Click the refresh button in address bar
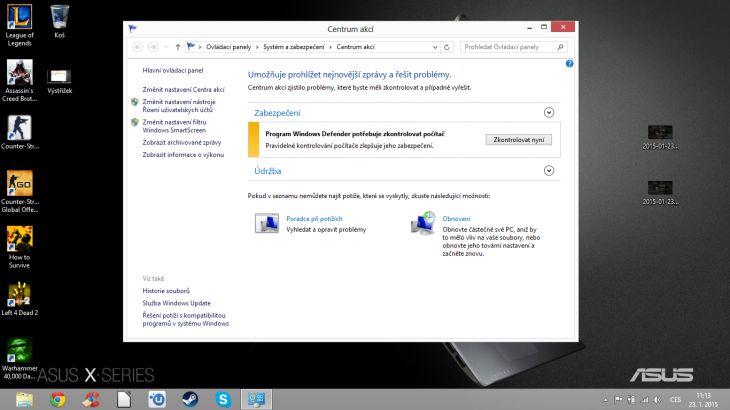 (446, 47)
